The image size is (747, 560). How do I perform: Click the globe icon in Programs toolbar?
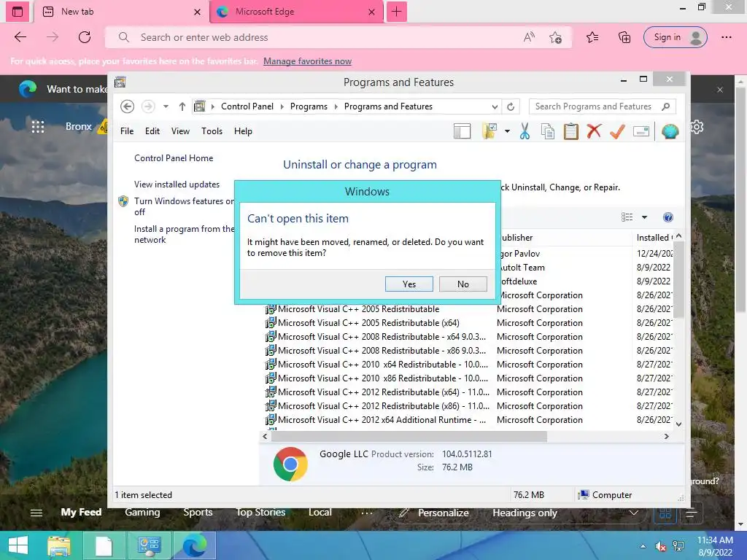(670, 131)
